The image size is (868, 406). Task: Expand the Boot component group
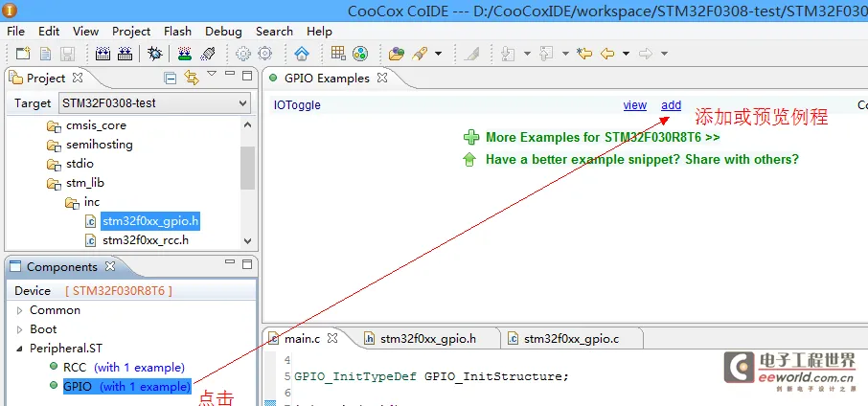[x=20, y=329]
